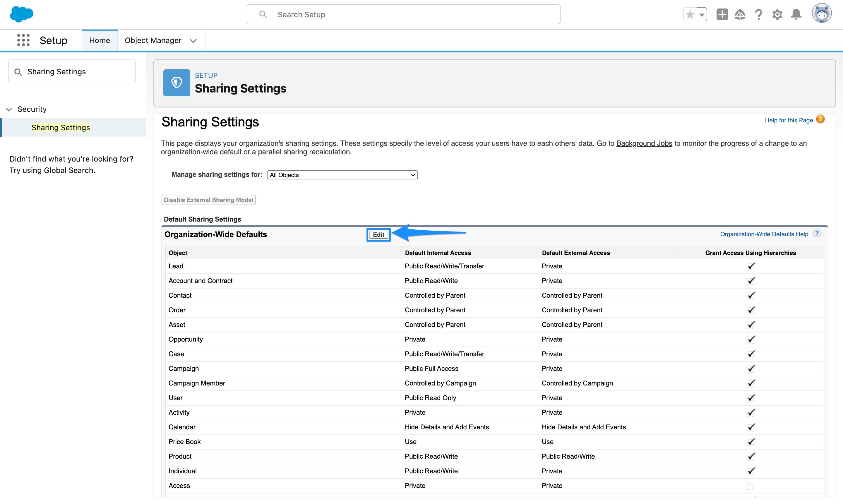The image size is (843, 504).
Task: Open the Object Manager dropdown arrow
Action: coord(193,40)
